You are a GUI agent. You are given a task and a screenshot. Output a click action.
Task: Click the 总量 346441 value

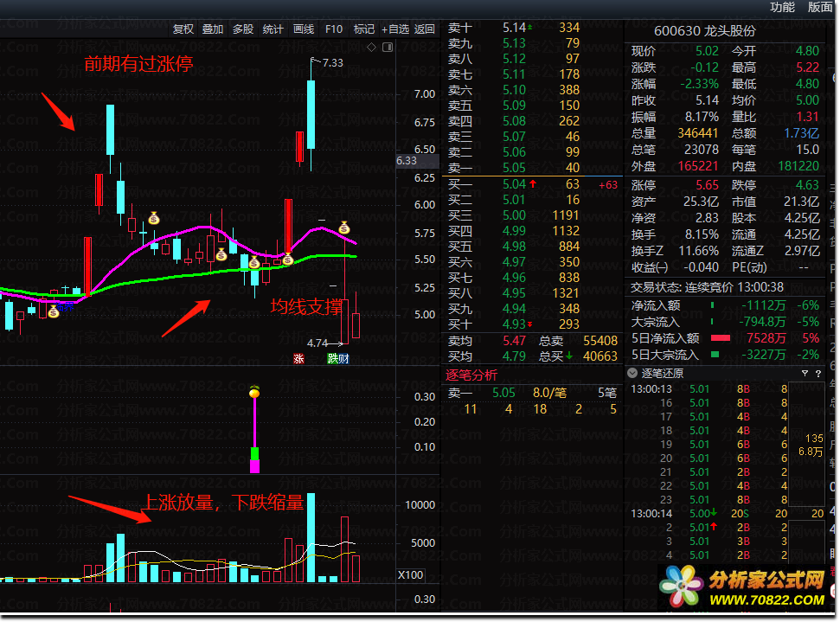[x=697, y=133]
